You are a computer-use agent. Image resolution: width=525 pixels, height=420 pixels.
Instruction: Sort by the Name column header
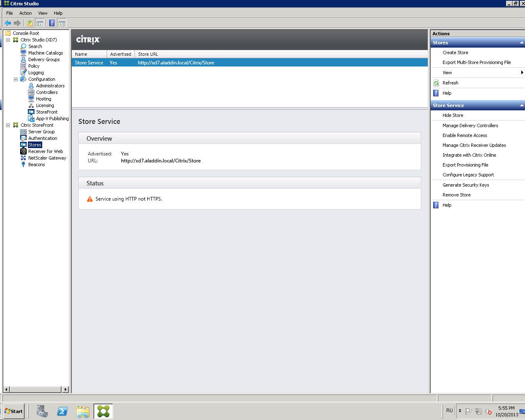(x=89, y=54)
